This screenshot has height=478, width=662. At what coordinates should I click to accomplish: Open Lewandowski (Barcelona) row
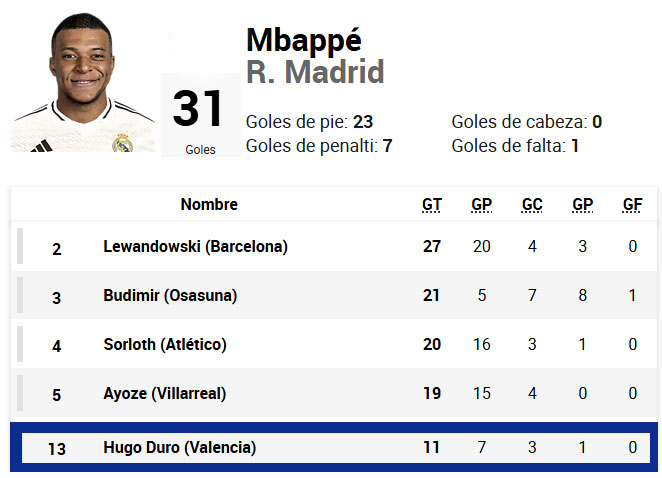pos(334,246)
